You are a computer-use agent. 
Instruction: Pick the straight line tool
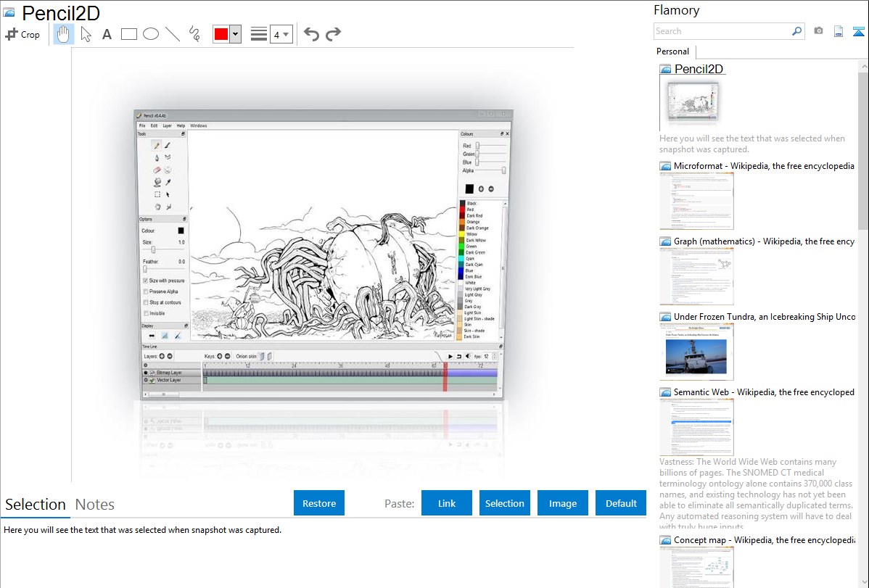[x=173, y=34]
